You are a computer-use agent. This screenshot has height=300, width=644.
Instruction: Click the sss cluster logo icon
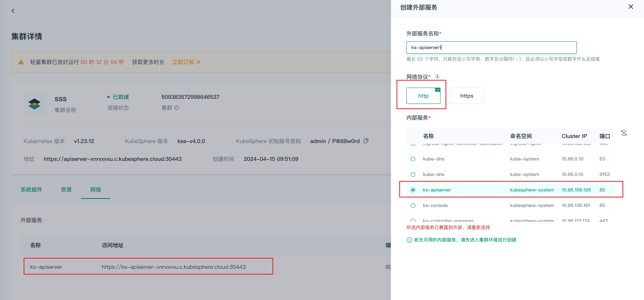coord(34,104)
